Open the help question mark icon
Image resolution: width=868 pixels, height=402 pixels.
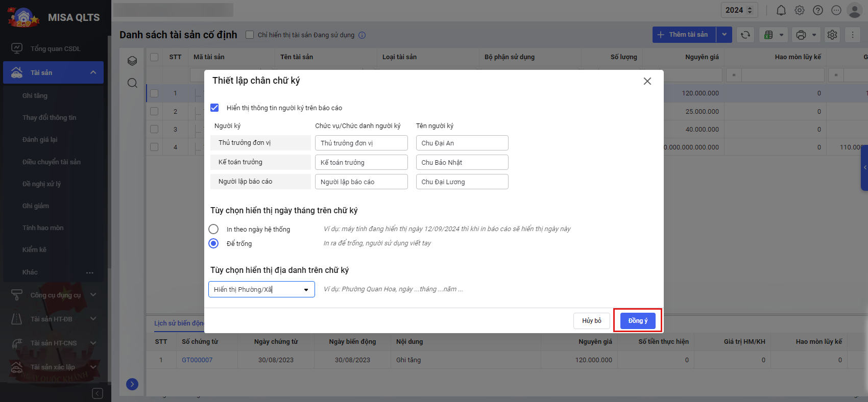[x=818, y=10]
